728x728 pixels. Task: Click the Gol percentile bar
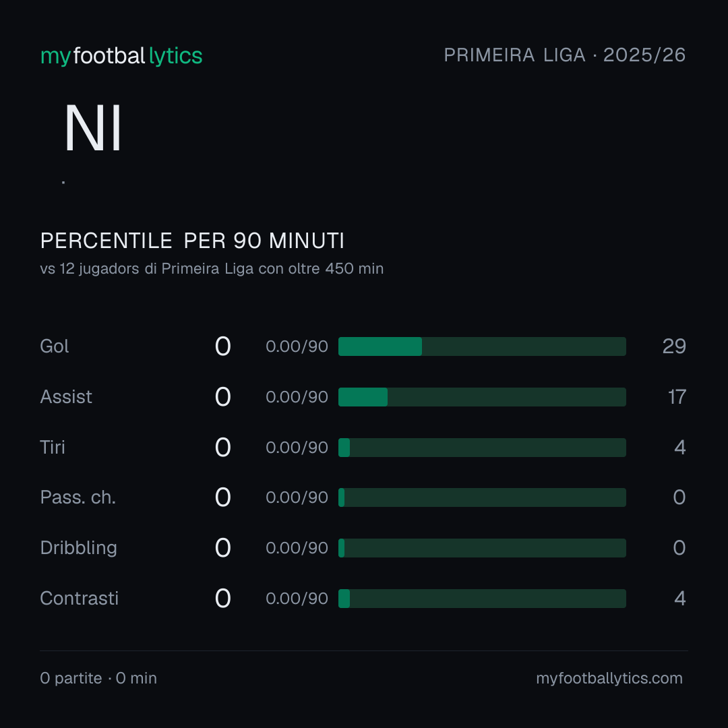(482, 346)
